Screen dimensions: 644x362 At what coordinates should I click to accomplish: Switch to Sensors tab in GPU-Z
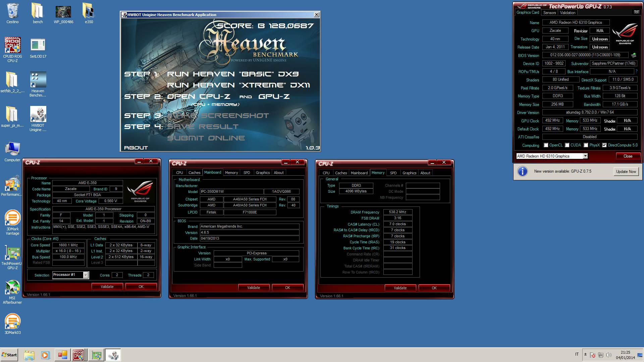pyautogui.click(x=549, y=13)
